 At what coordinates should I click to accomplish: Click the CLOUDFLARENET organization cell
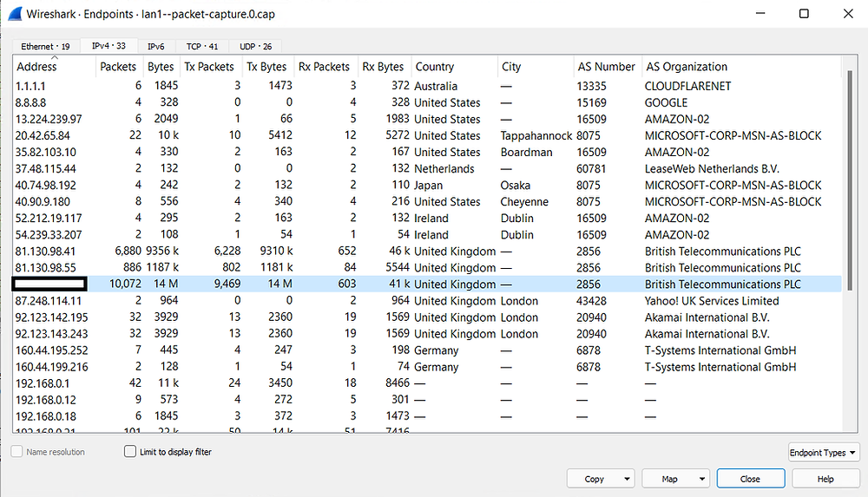(687, 87)
